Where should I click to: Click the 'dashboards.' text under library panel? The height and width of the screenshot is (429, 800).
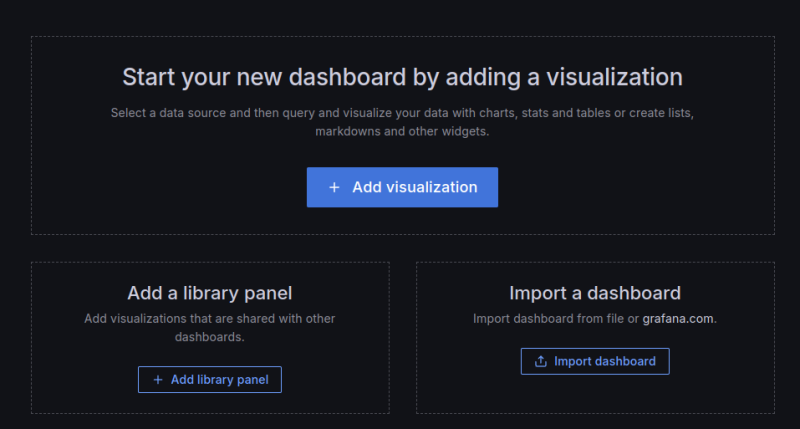click(210, 338)
